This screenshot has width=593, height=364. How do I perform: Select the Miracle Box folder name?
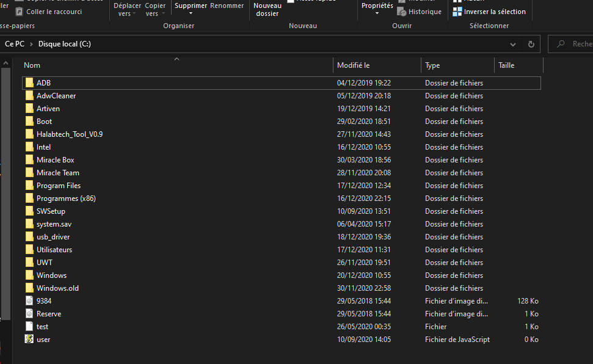click(55, 160)
